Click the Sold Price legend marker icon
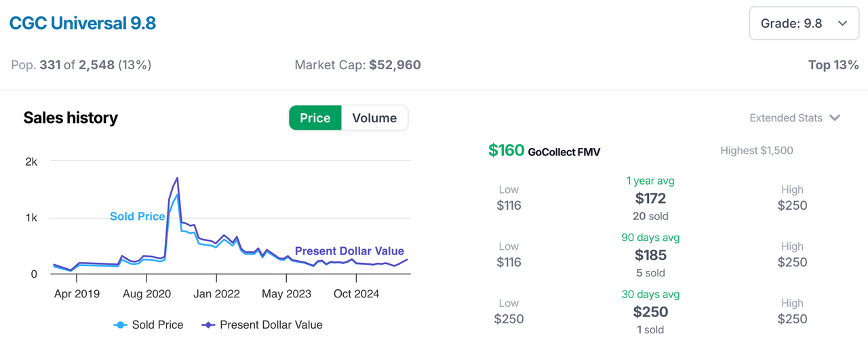This screenshot has width=868, height=349. point(120,325)
